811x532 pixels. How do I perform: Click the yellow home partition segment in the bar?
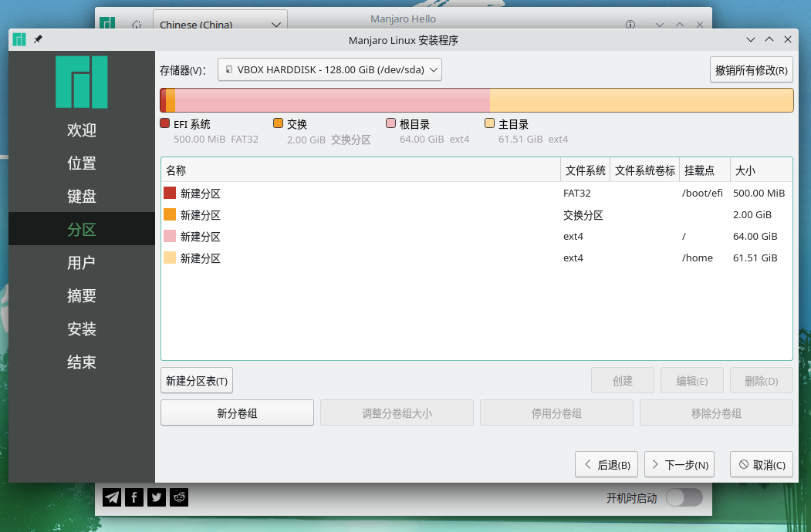(641, 100)
